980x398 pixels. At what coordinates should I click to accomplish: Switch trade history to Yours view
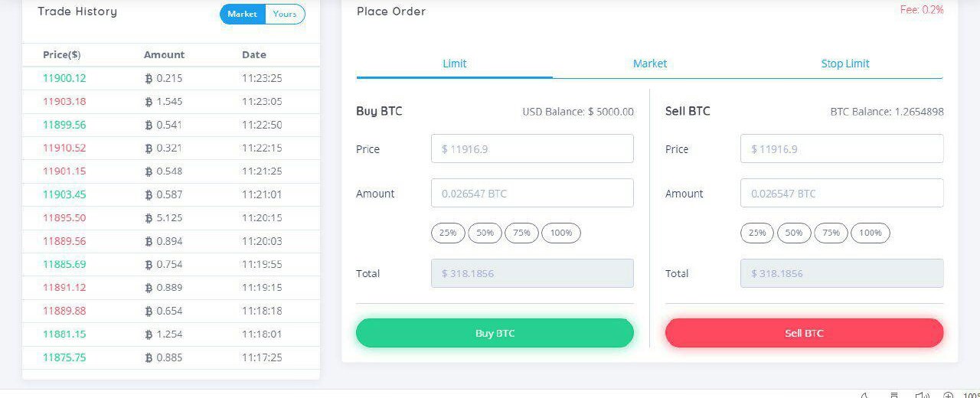[x=285, y=14]
